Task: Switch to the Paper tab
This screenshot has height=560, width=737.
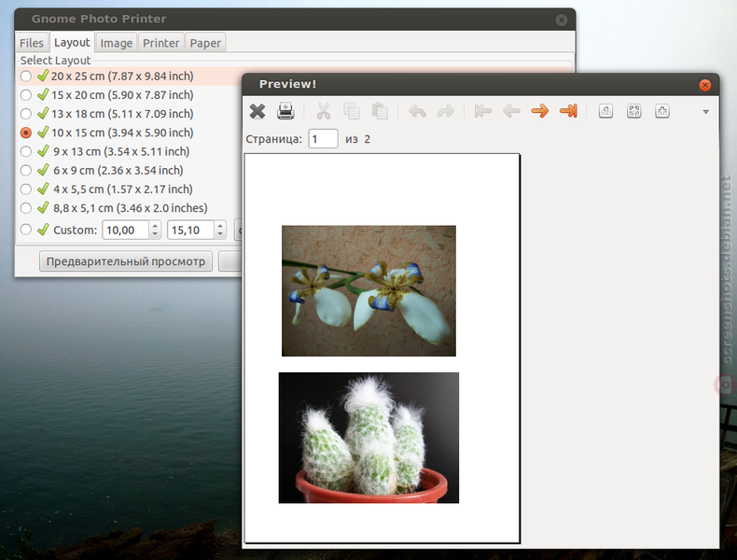Action: 205,43
